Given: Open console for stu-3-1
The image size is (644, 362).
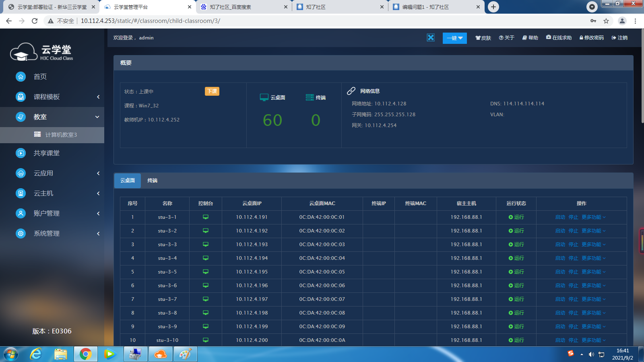Looking at the screenshot, I should tap(206, 217).
